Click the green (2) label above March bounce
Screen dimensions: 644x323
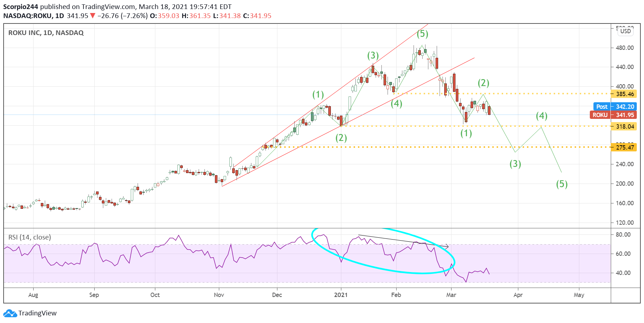(x=483, y=83)
